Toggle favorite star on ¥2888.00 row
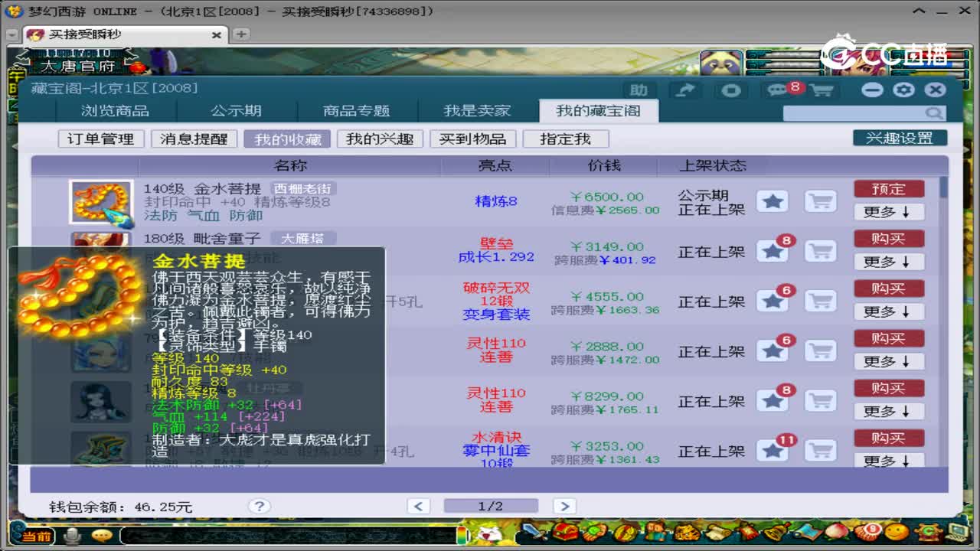The image size is (980, 551). 773,350
